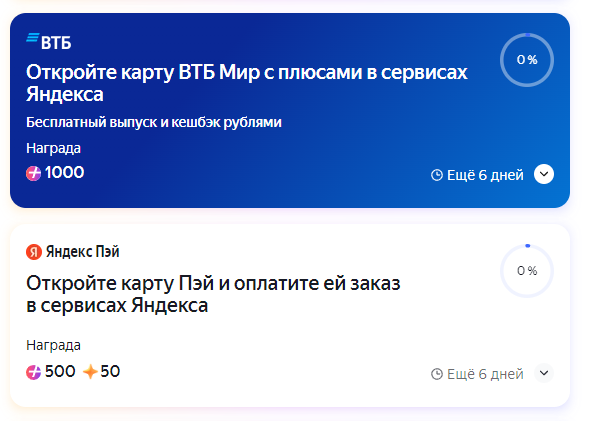Click 'Ещё 6 дней' on the VTB card
This screenshot has width=589, height=421.
point(485,175)
